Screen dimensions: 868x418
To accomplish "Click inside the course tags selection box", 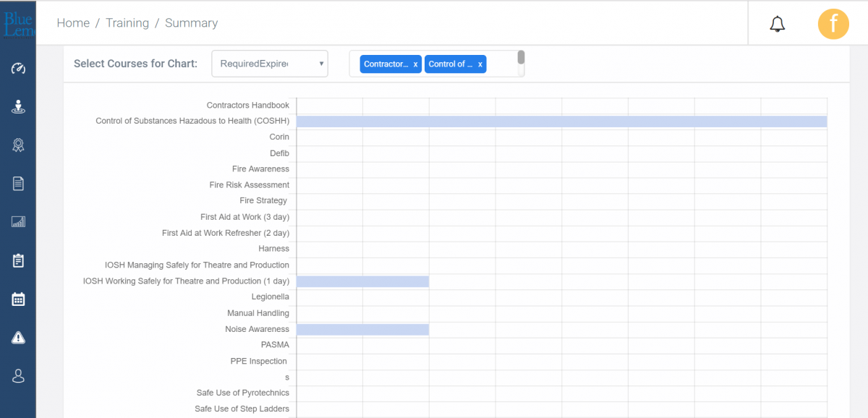I will [x=502, y=64].
